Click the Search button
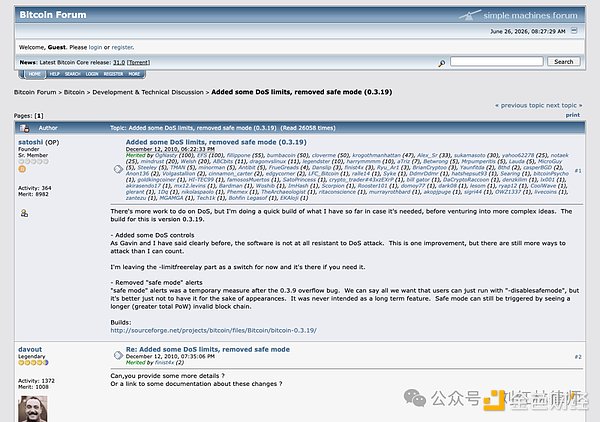The height and width of the screenshot is (422, 600). click(564, 62)
